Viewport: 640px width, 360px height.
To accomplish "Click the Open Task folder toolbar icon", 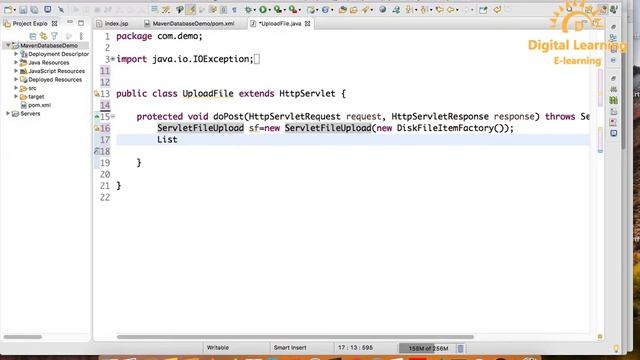I will pyautogui.click(x=353, y=9).
